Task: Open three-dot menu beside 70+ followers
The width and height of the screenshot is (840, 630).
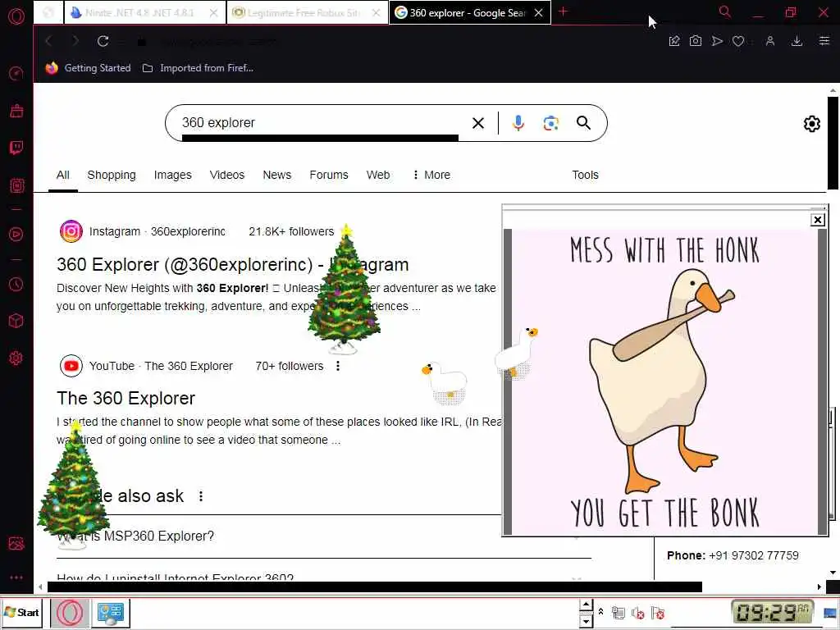Action: tap(337, 366)
